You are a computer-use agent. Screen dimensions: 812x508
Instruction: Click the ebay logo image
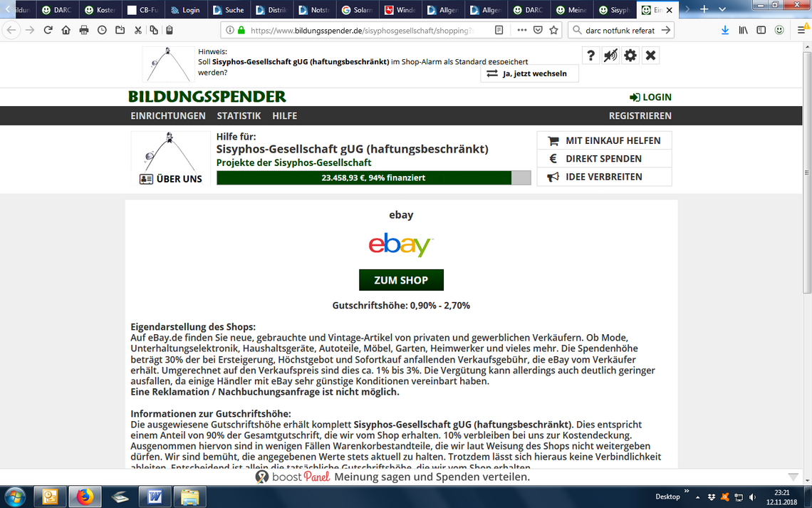[x=401, y=245]
